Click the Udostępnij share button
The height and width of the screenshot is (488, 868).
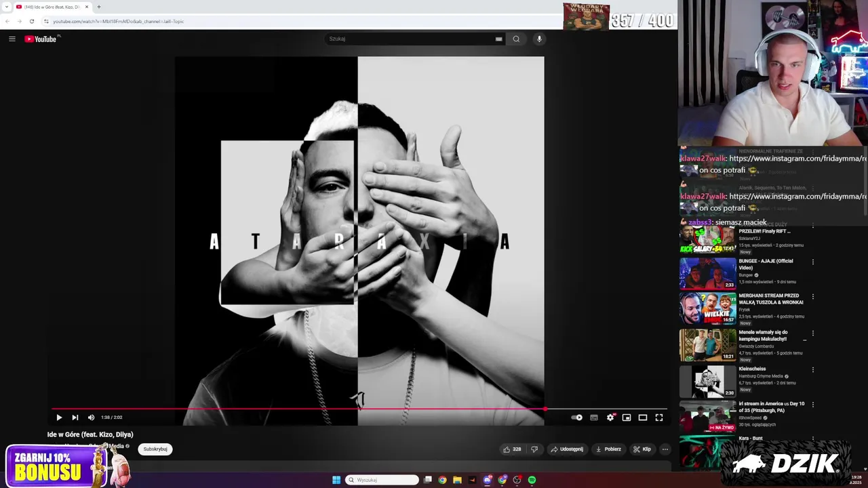click(x=567, y=449)
